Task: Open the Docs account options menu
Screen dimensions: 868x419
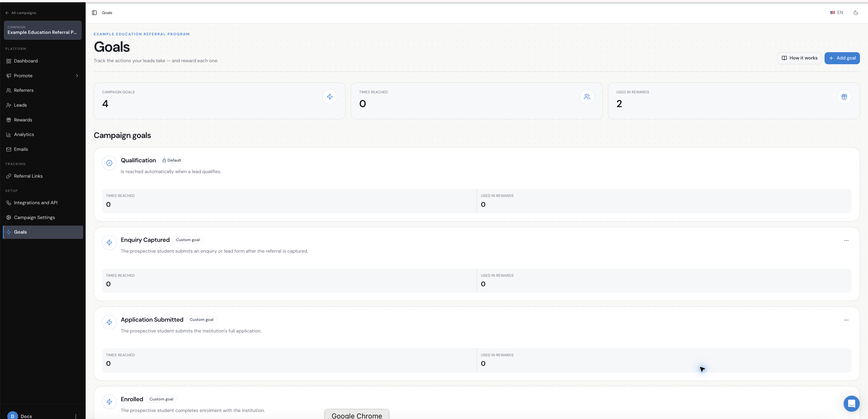Action: (x=76, y=416)
